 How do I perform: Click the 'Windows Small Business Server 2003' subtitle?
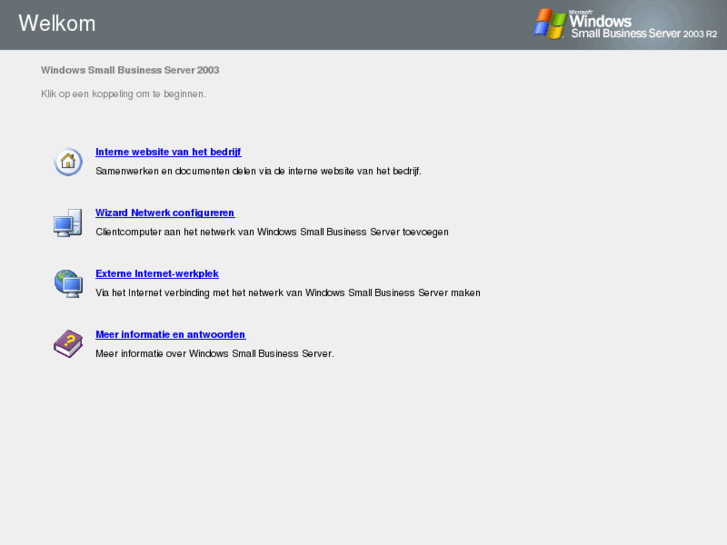pos(130,70)
